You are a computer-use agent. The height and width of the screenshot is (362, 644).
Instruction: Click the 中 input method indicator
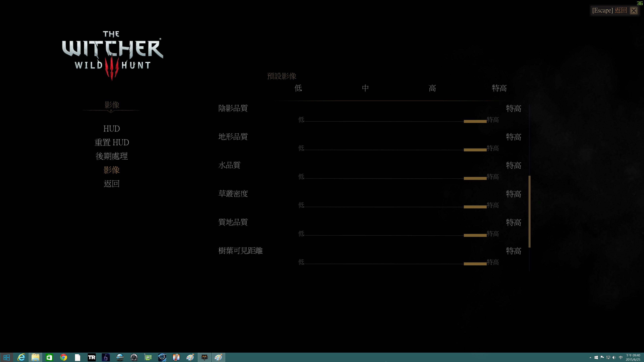coord(621,357)
